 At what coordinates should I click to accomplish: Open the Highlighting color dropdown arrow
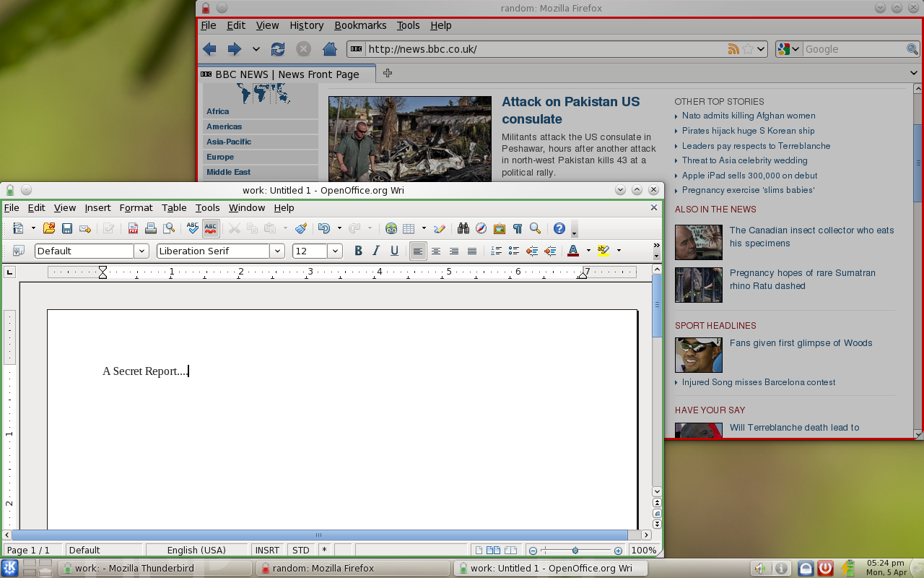coord(619,251)
